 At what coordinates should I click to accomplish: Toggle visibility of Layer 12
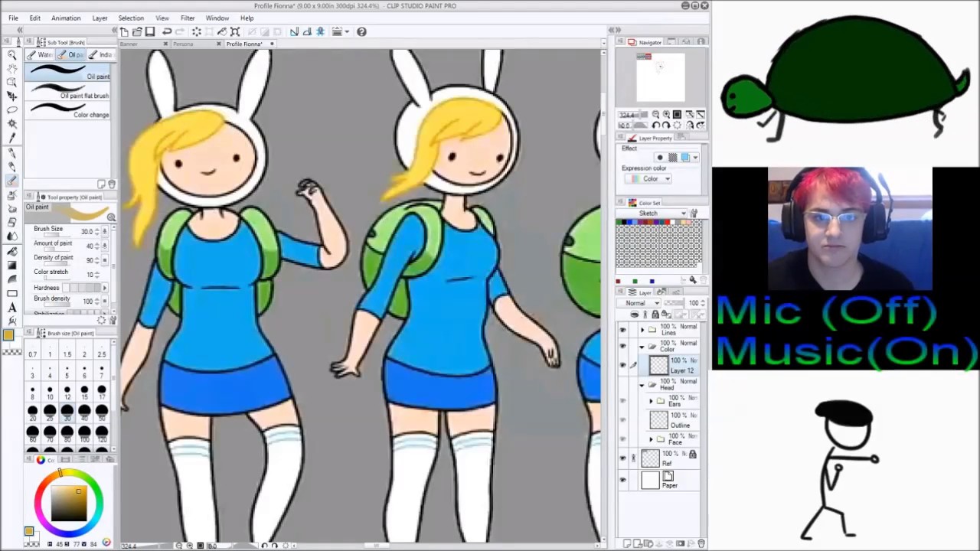622,365
